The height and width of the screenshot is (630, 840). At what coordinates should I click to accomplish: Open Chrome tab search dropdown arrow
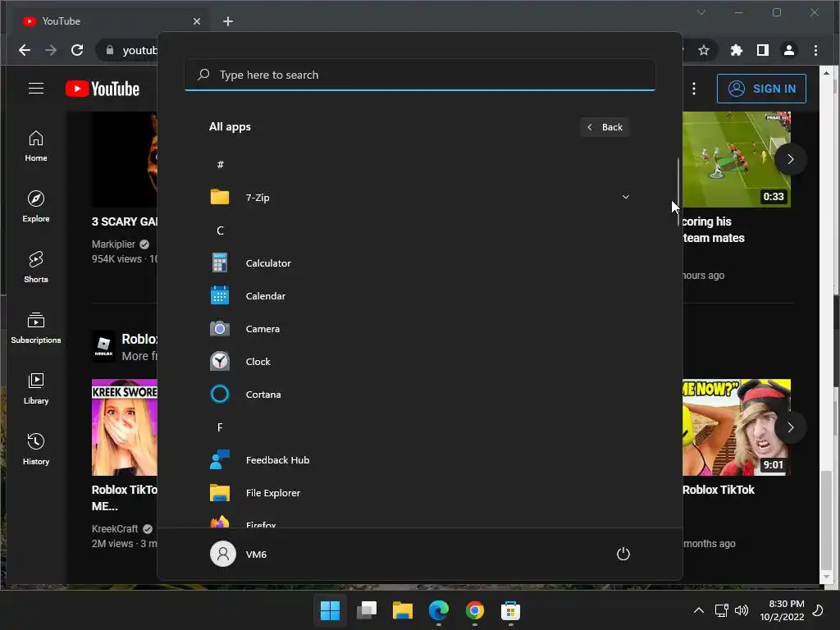[x=701, y=11]
